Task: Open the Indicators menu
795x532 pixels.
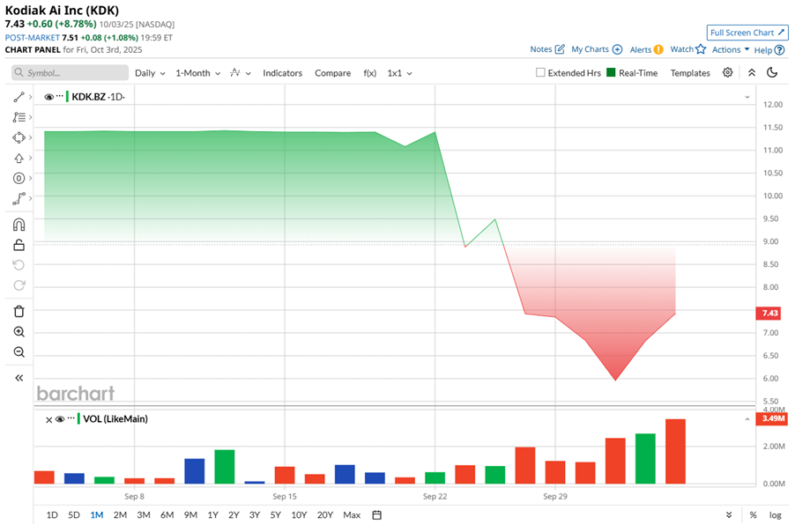Action: (282, 73)
